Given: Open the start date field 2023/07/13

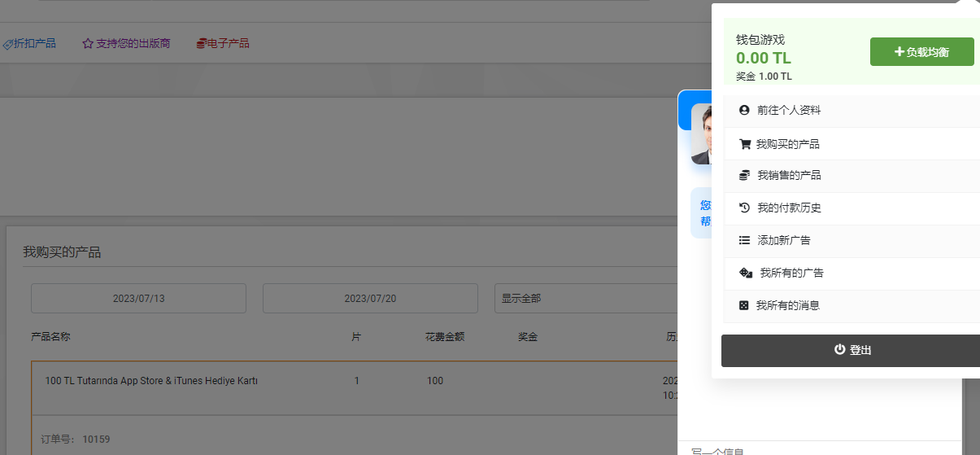Looking at the screenshot, I should click(138, 299).
